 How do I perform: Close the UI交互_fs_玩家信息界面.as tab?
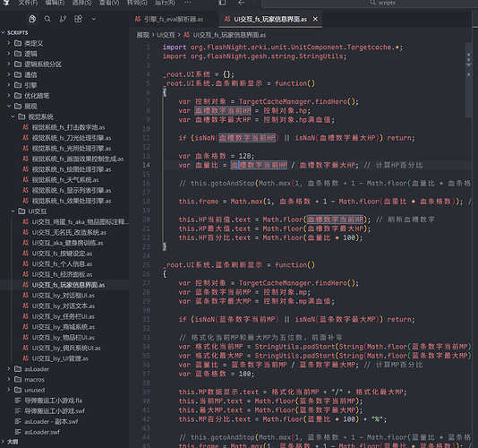coord(315,19)
